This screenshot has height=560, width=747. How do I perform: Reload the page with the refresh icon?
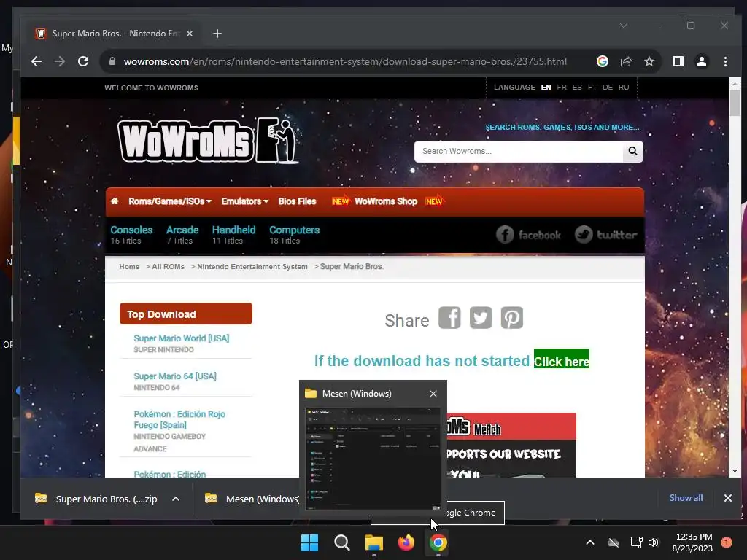[83, 61]
